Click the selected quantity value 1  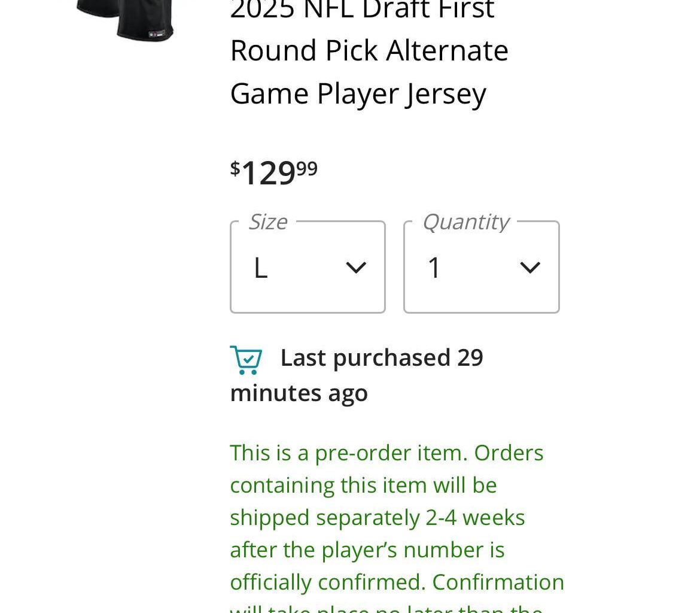pos(434,268)
